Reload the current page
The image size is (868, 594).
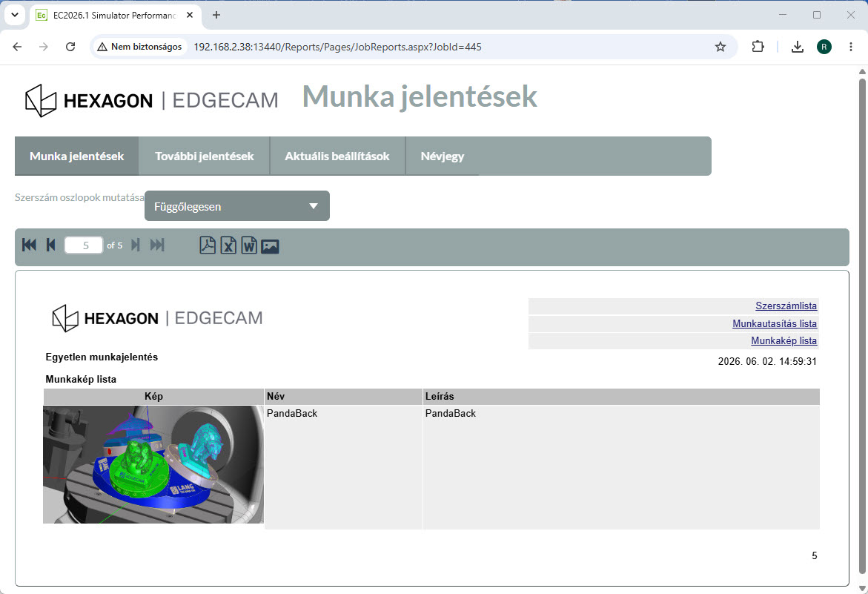70,47
